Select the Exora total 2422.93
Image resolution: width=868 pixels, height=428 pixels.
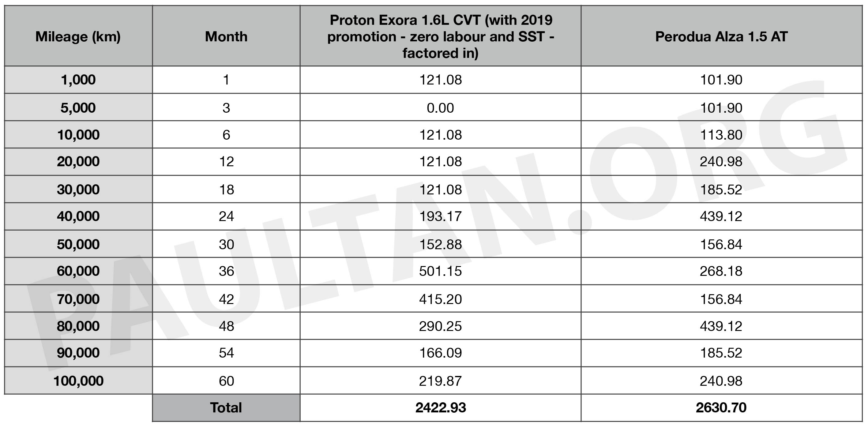440,408
